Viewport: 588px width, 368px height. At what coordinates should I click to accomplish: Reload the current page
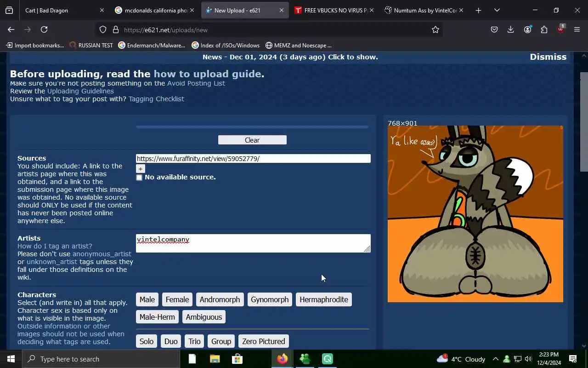tap(44, 29)
